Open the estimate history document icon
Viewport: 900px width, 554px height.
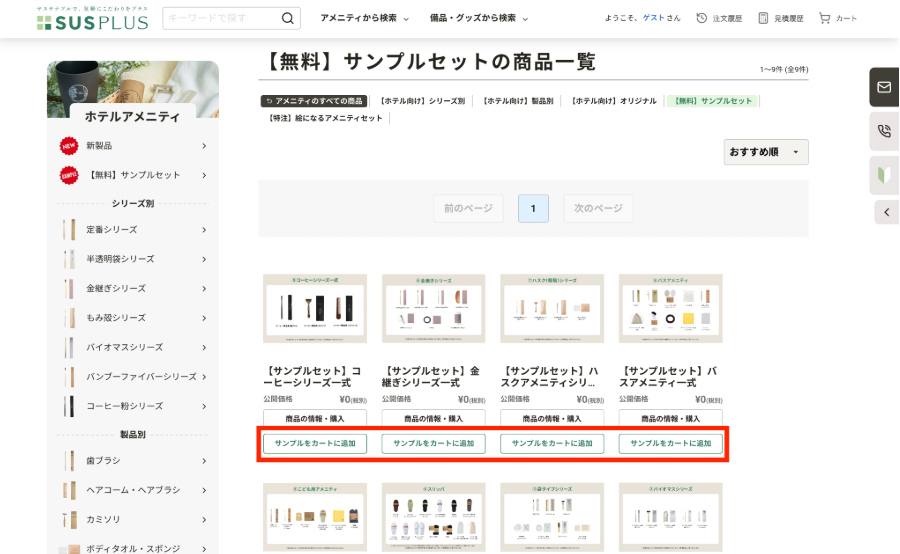coord(763,18)
